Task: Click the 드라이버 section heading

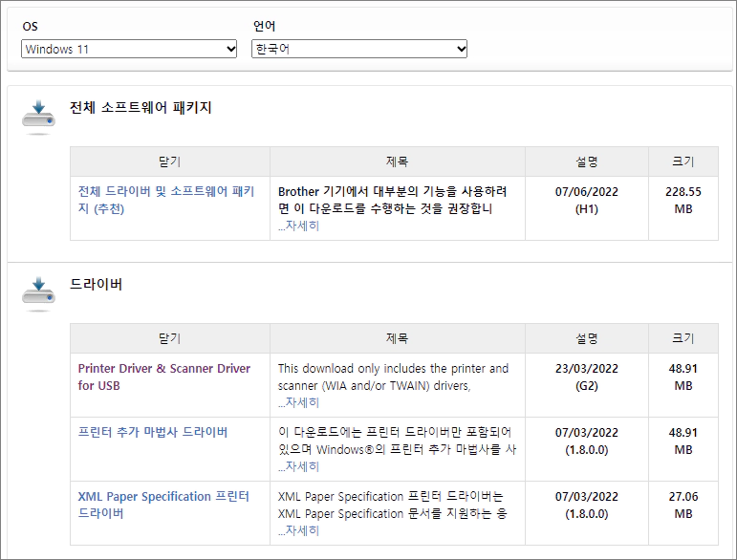Action: coord(96,284)
